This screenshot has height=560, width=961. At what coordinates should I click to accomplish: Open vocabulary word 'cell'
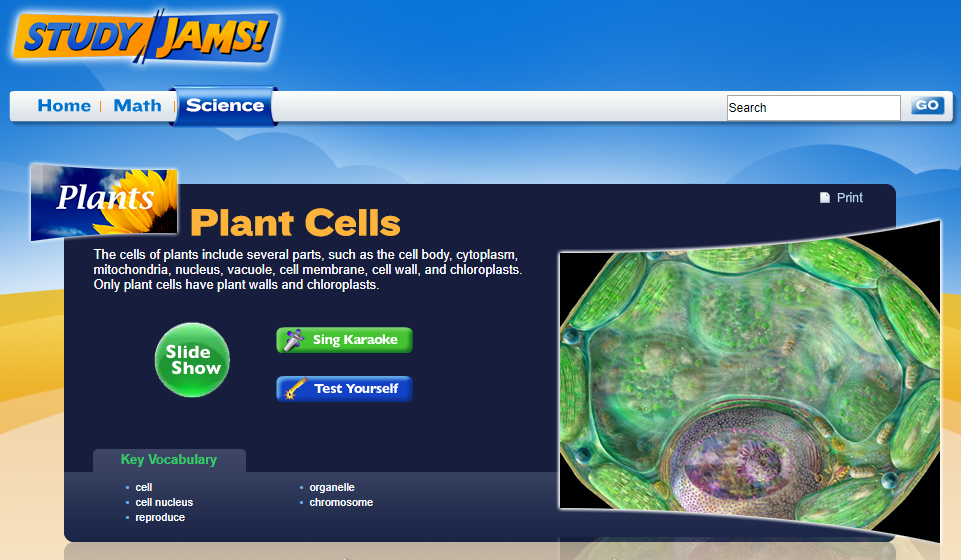[x=143, y=488]
